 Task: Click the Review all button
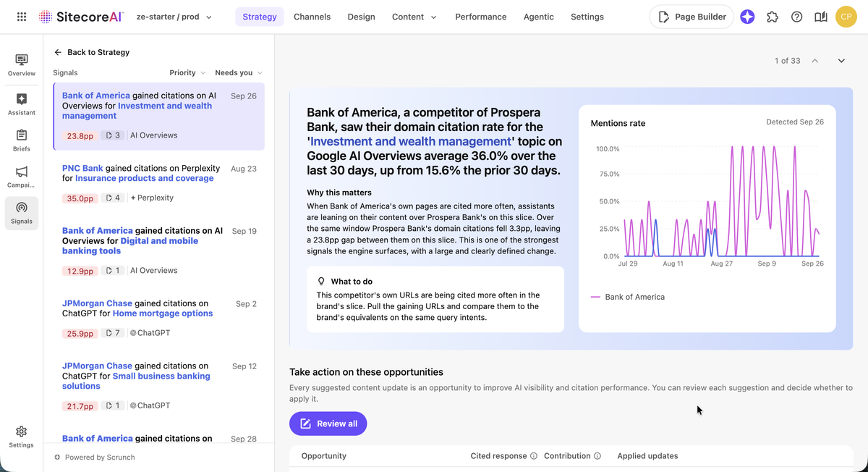(328, 423)
